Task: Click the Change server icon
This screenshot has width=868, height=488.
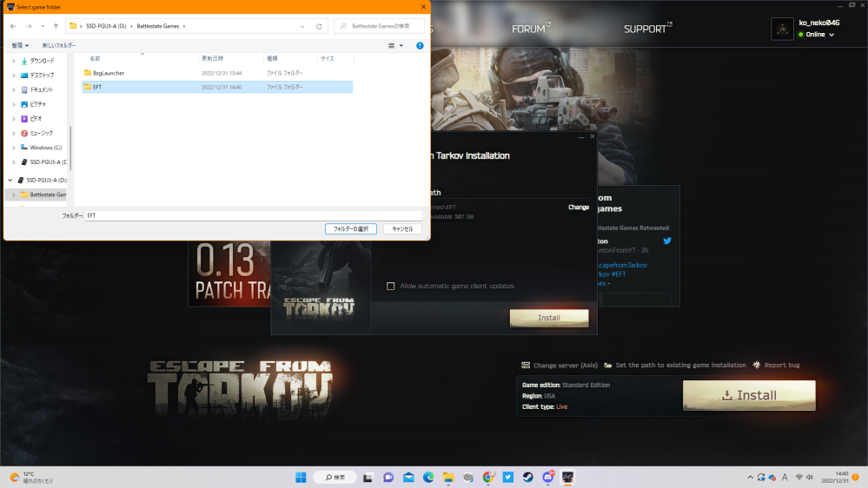Action: click(526, 366)
